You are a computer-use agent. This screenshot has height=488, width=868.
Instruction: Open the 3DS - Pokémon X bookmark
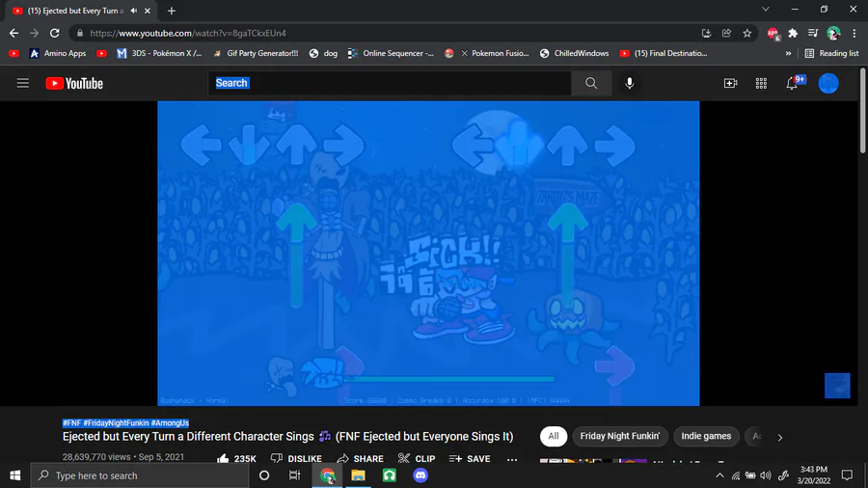159,53
